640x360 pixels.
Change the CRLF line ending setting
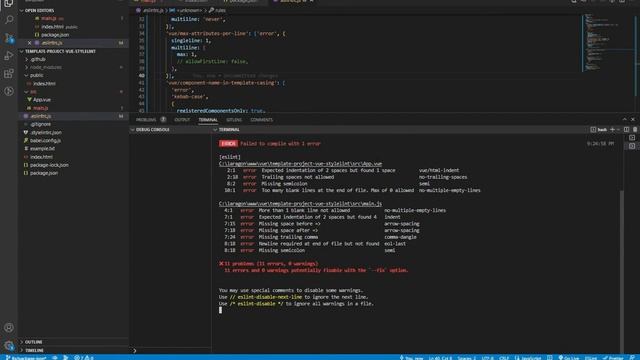tap(504, 358)
